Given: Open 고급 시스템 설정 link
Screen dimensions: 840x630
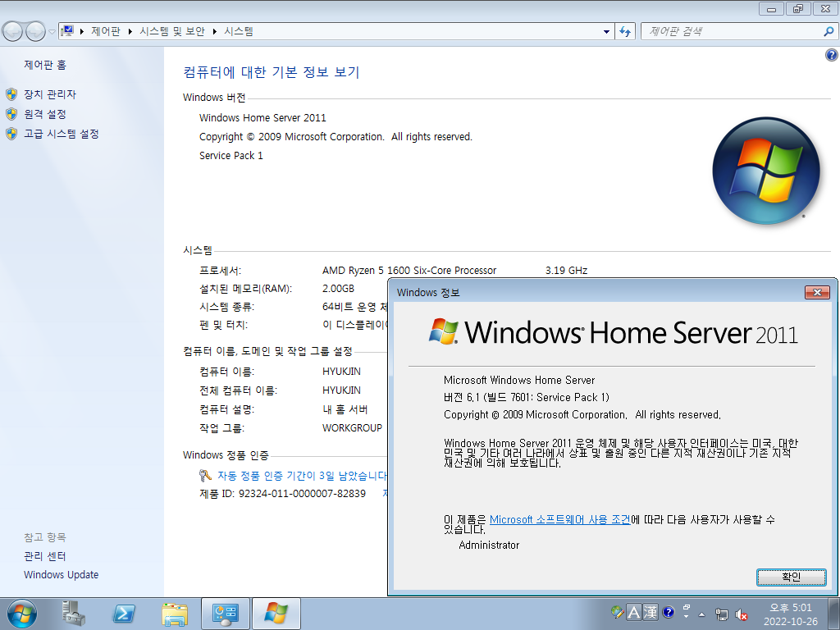Looking at the screenshot, I should tap(61, 134).
